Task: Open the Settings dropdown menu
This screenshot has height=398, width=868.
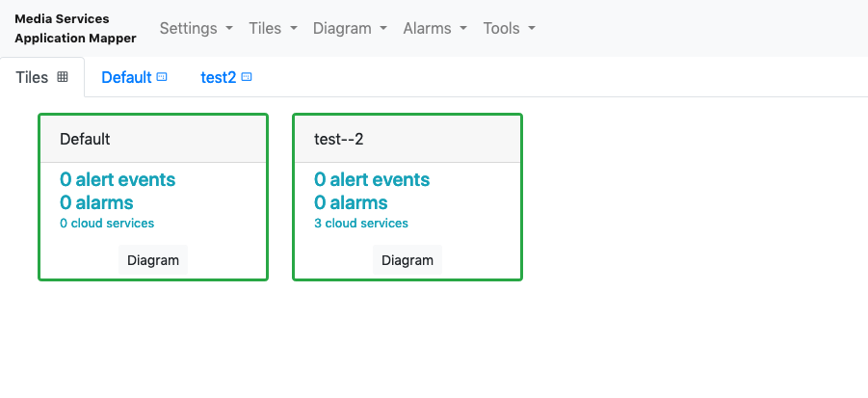Action: tap(196, 28)
